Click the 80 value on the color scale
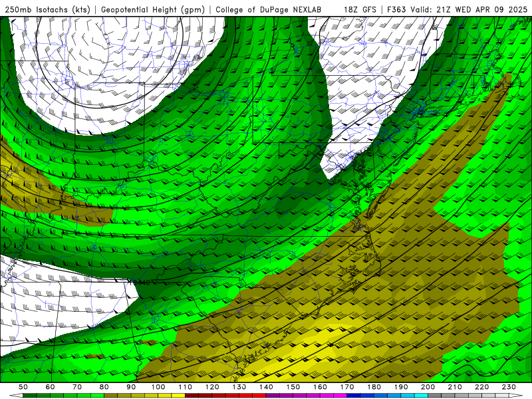 point(104,387)
